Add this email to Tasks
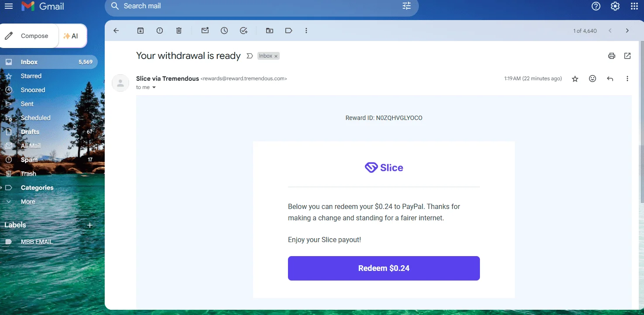The image size is (644, 315). pos(244,31)
